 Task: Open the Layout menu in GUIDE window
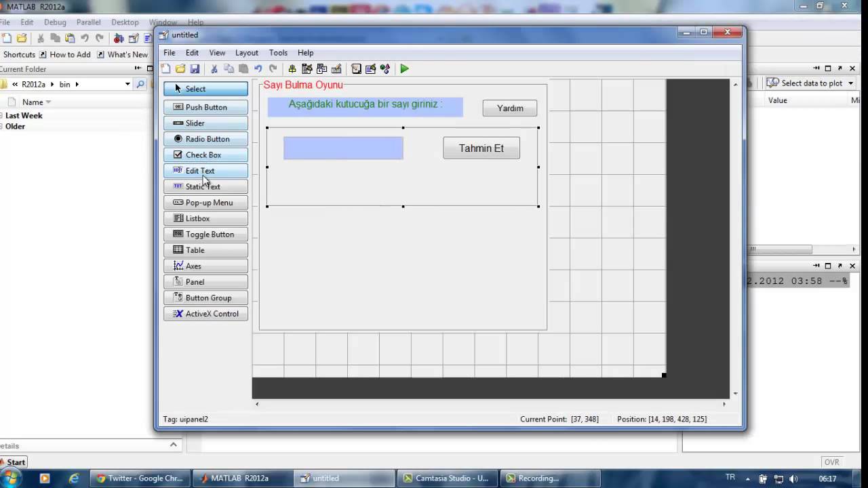point(247,53)
